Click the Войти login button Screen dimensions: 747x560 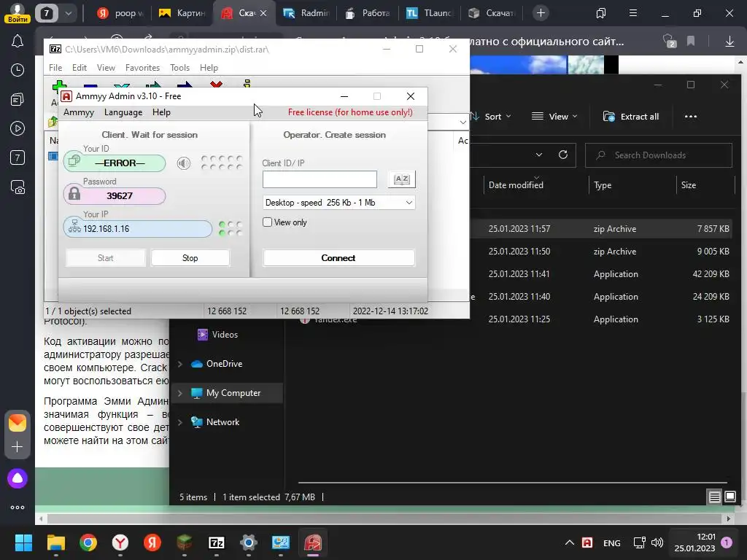coord(18,20)
